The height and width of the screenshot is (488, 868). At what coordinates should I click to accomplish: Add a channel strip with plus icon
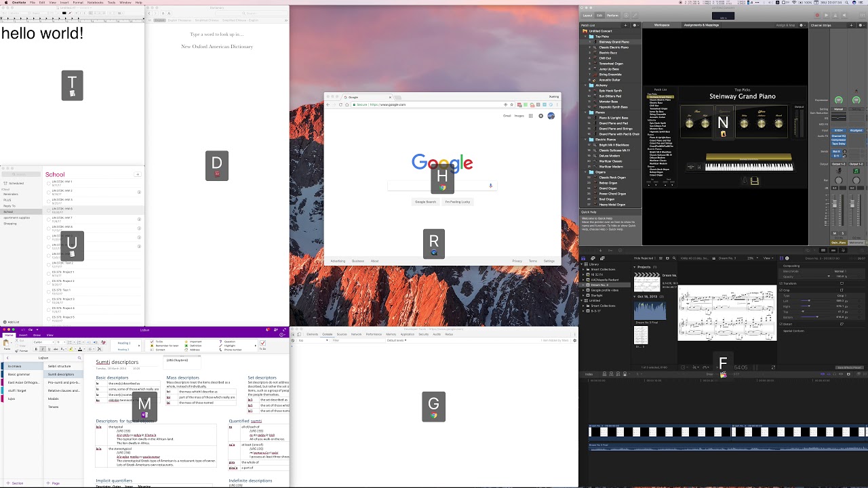coord(851,25)
